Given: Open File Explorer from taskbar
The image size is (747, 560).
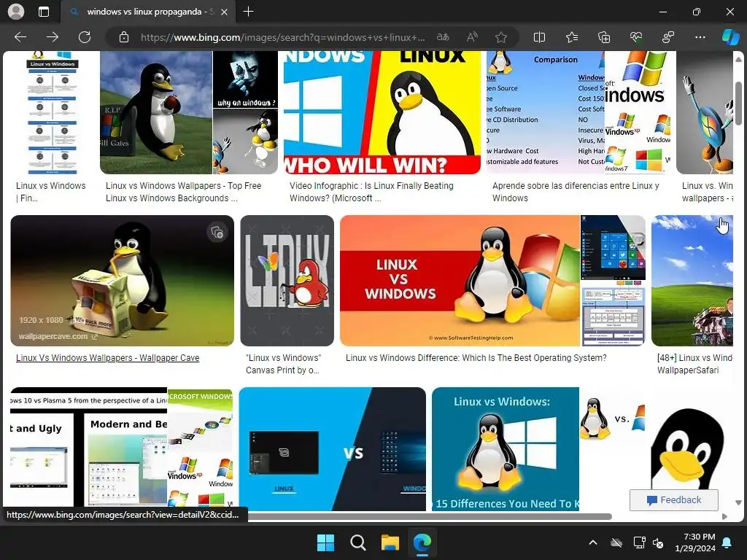Looking at the screenshot, I should 390,542.
